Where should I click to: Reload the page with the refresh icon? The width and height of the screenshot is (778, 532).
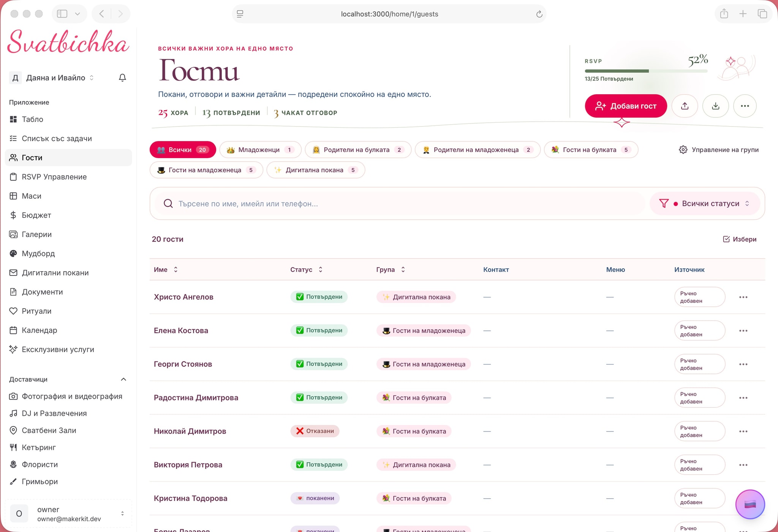(x=539, y=14)
